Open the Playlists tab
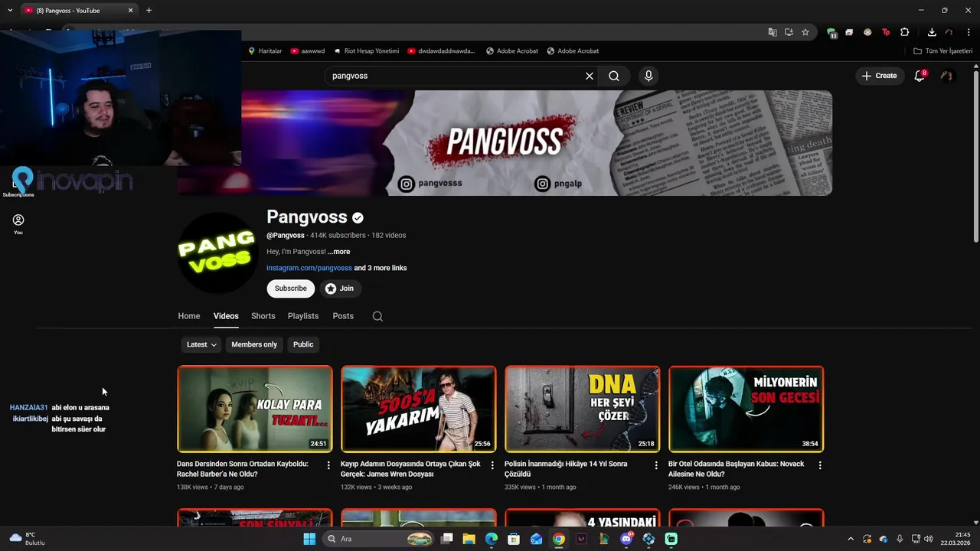980x551 pixels. pyautogui.click(x=303, y=316)
